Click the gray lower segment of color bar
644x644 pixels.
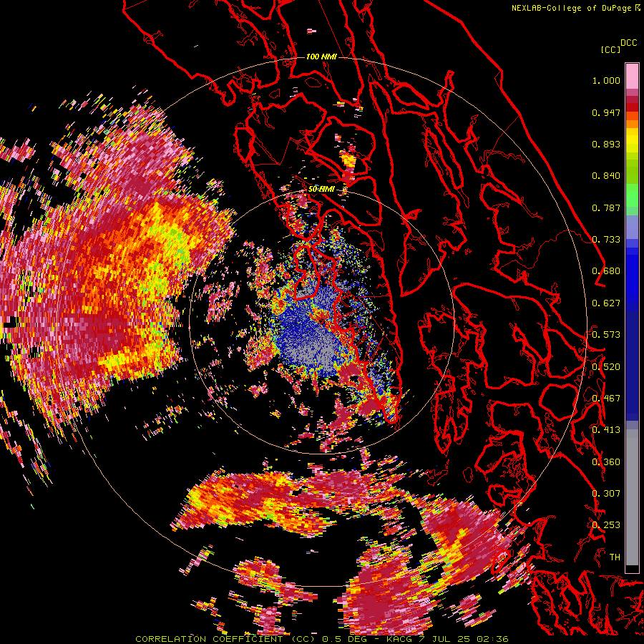[x=632, y=497]
